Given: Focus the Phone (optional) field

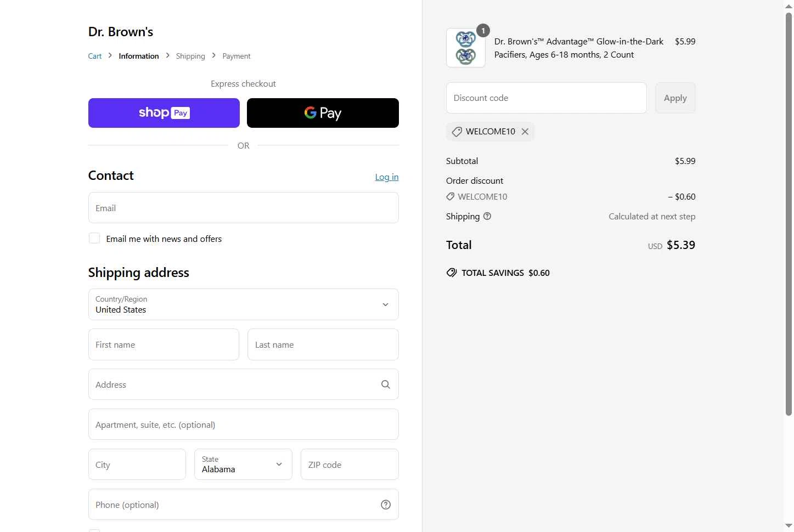Looking at the screenshot, I should (x=244, y=505).
